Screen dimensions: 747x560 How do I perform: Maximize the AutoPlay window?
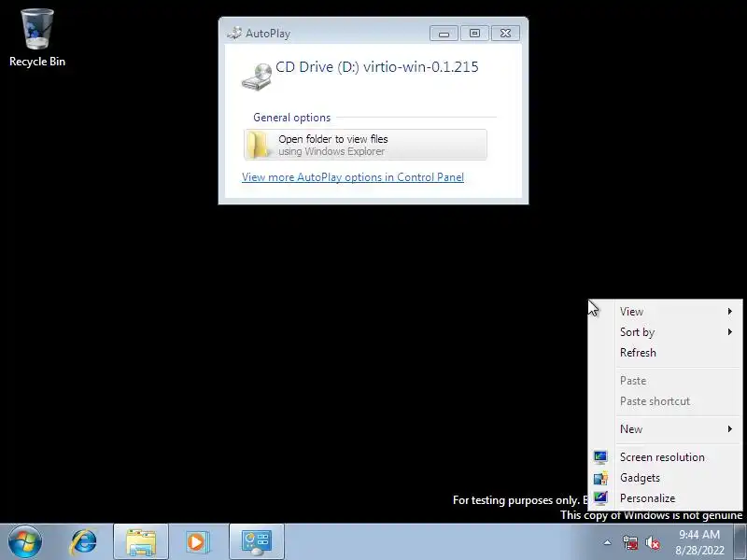tap(474, 34)
